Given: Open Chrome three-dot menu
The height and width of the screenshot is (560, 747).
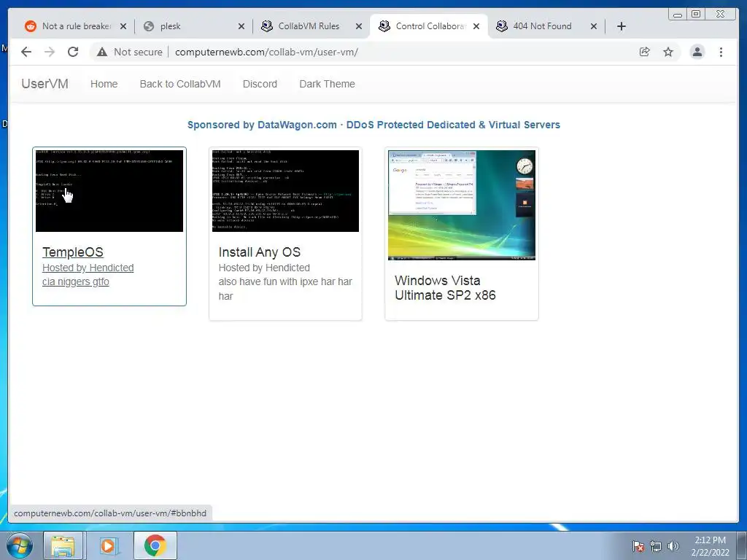Looking at the screenshot, I should coord(721,52).
